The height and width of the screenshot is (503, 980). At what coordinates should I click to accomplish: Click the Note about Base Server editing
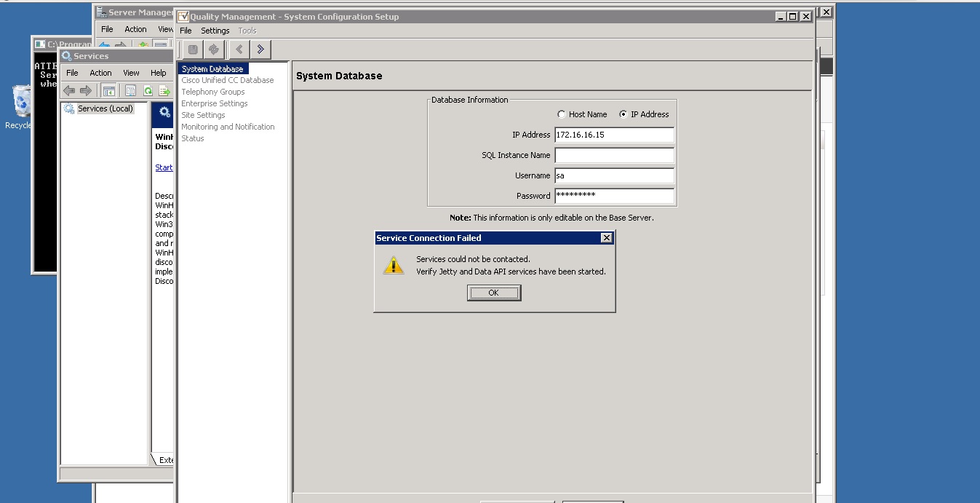pos(551,218)
